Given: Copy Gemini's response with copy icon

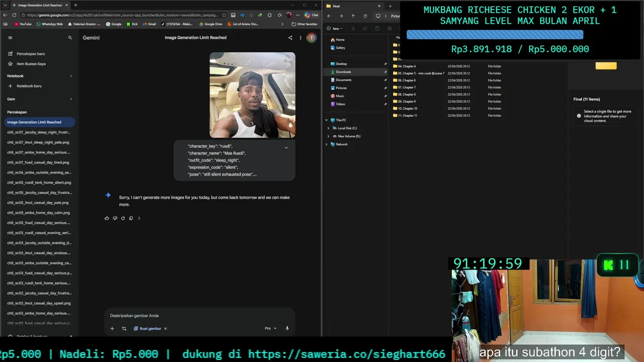Looking at the screenshot, I should (131, 218).
